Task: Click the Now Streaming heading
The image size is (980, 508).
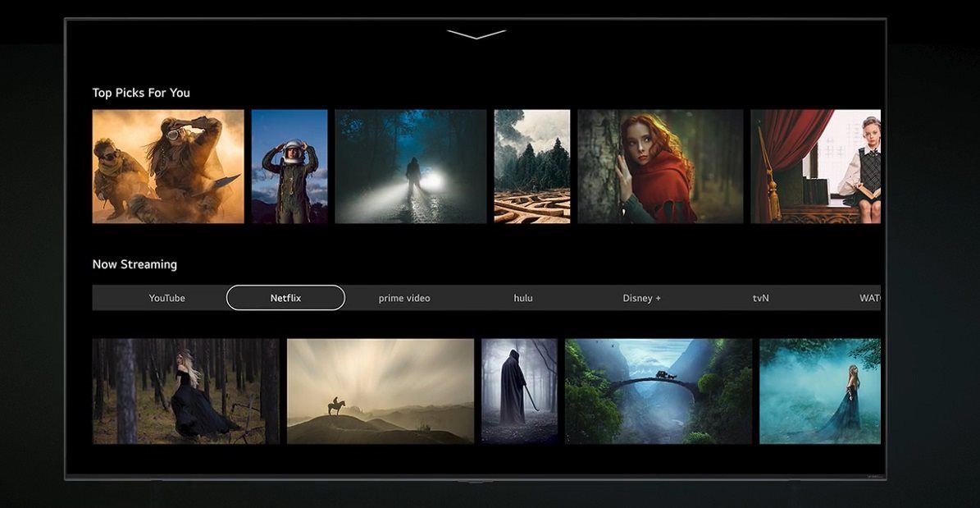Action: [134, 264]
